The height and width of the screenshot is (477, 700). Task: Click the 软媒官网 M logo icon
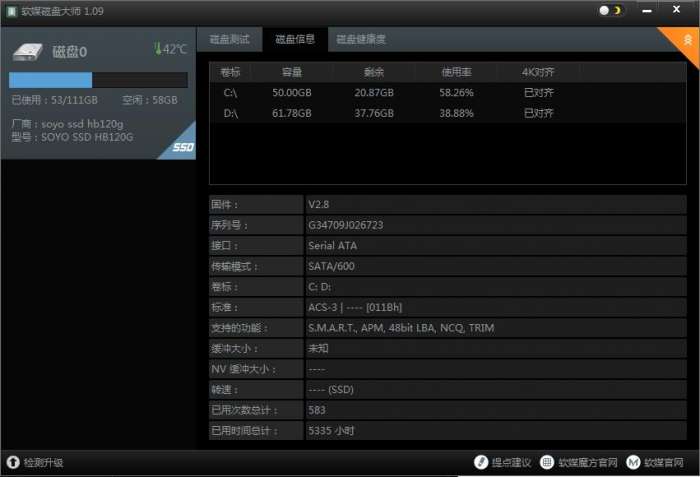click(633, 462)
